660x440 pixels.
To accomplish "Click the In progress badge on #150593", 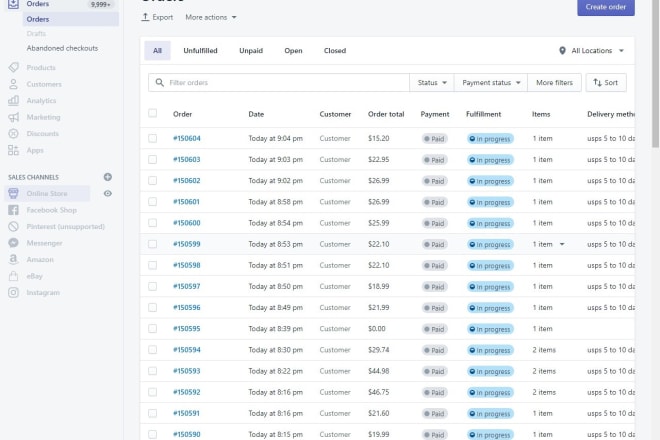I will pyautogui.click(x=490, y=371).
